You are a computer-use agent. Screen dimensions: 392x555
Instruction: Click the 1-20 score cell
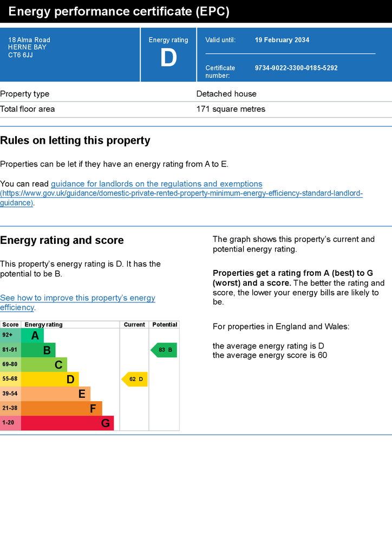[x=11, y=423]
